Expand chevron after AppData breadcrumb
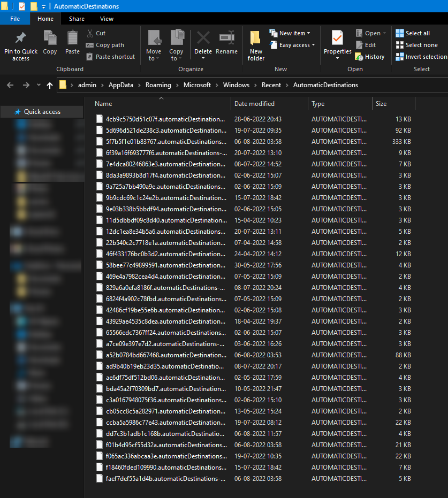448x498 pixels. pos(139,85)
